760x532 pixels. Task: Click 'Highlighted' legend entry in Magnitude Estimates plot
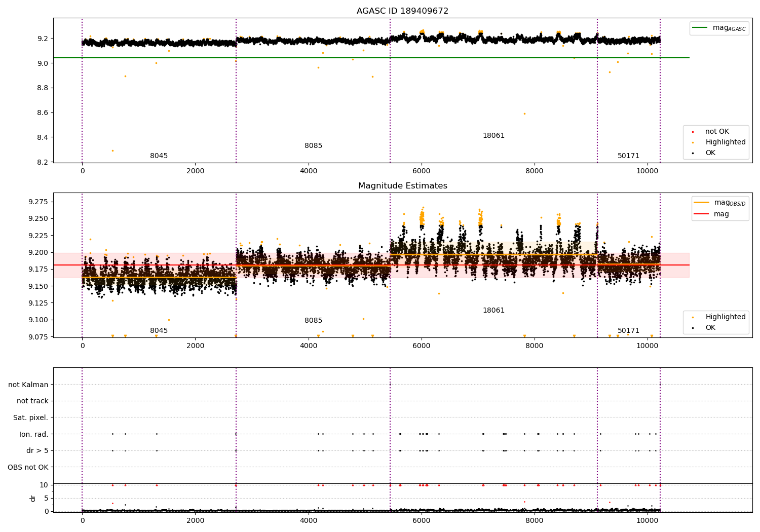coord(719,317)
